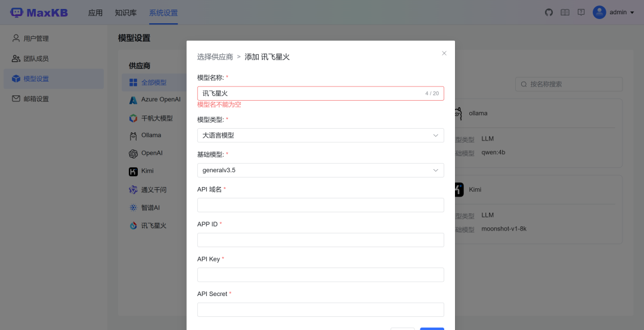644x330 pixels.
Task: Switch to the 系统设置 tab
Action: (x=163, y=13)
